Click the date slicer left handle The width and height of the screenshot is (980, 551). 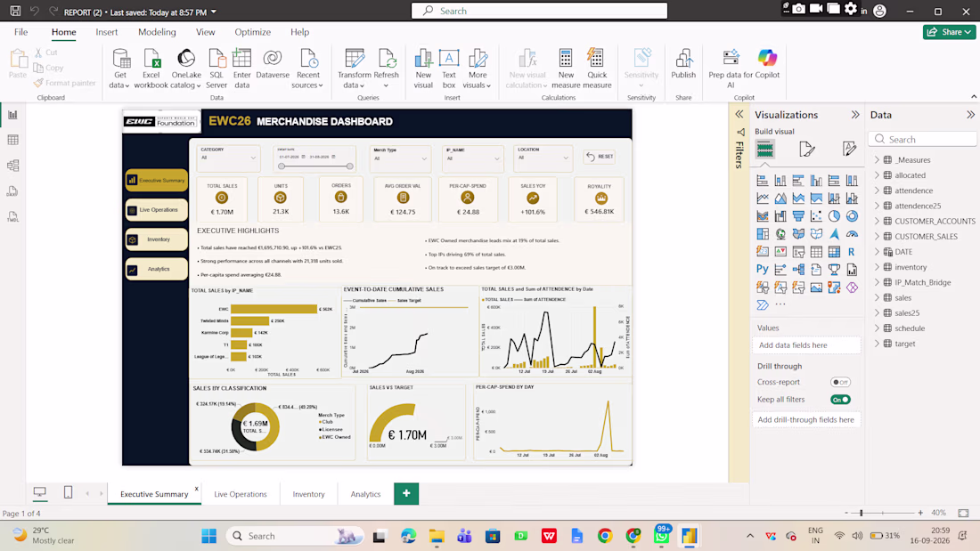point(282,166)
